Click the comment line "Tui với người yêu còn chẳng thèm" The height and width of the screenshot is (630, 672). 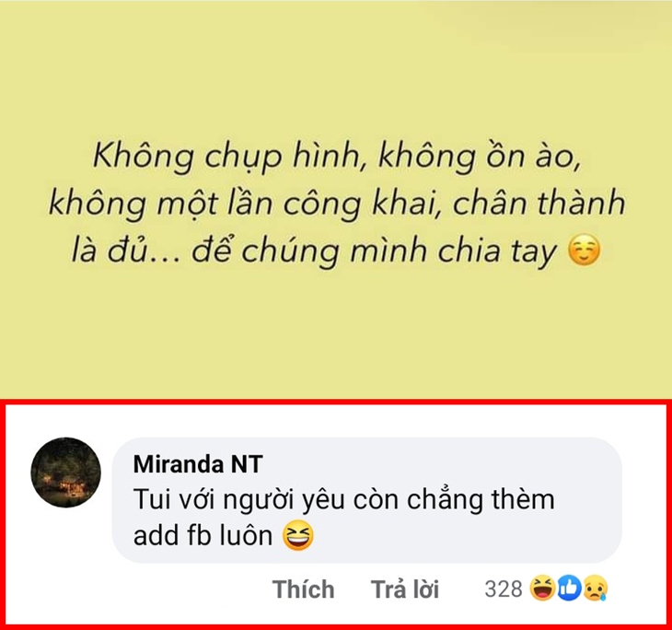[x=344, y=500]
